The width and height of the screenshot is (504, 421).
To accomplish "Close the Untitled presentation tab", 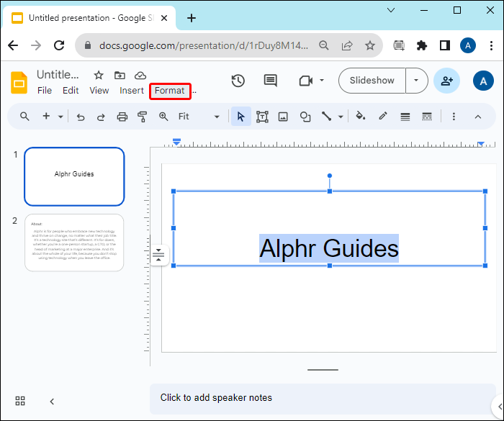I will [164, 18].
